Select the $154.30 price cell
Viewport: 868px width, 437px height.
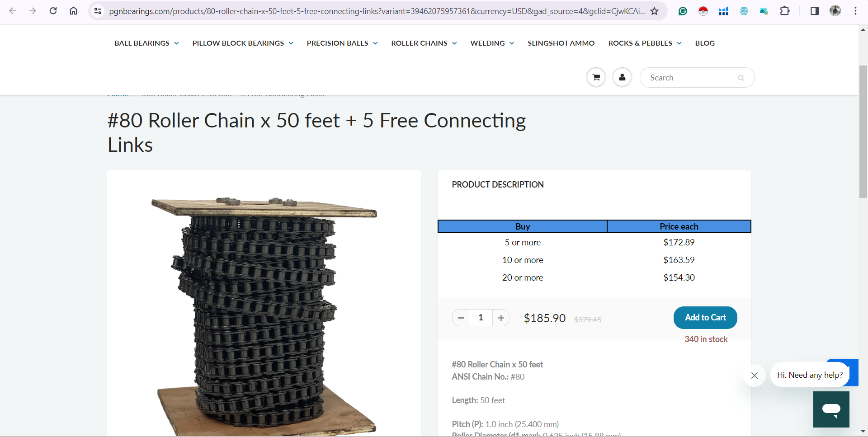tap(679, 277)
